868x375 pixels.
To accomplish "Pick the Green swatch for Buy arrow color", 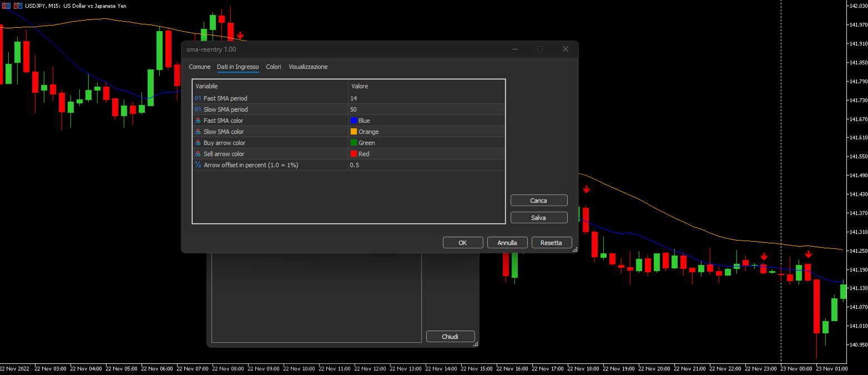I will 354,143.
